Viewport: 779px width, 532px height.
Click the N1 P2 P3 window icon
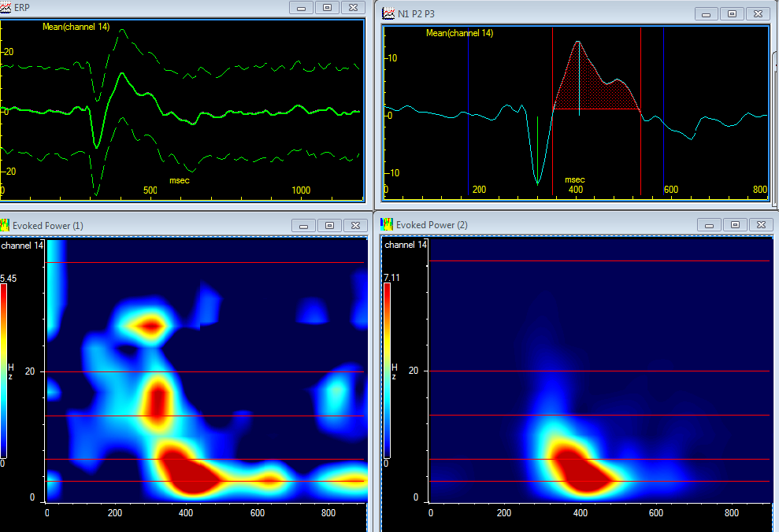point(388,14)
